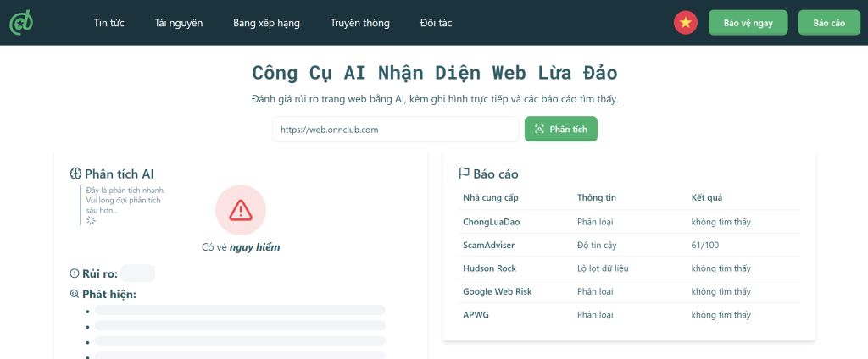Open the Tài nguyên menu

pos(178,23)
